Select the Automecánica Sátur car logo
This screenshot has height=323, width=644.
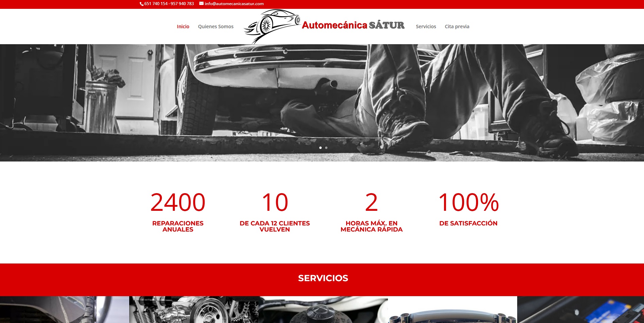click(323, 26)
